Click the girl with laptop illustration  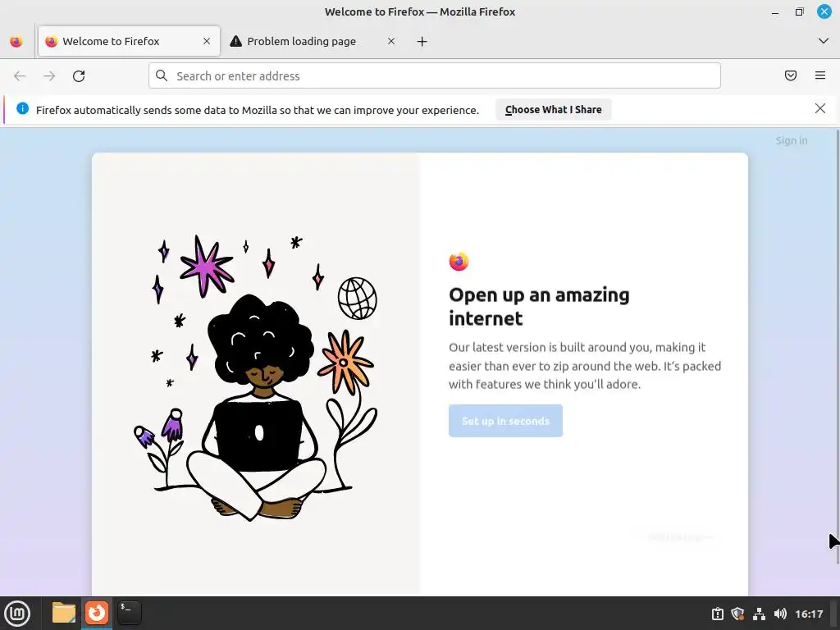point(256,377)
